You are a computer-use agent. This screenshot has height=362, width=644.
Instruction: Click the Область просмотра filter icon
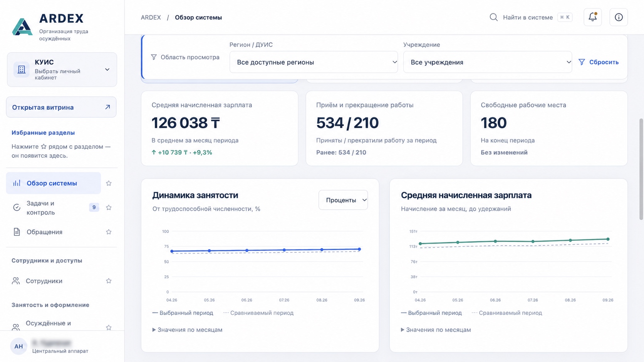click(x=154, y=57)
